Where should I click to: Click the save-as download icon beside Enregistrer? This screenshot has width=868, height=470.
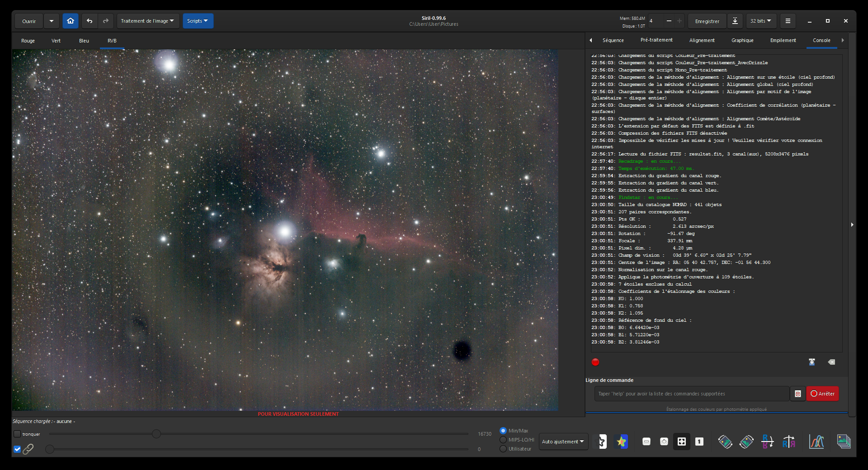[x=735, y=21]
